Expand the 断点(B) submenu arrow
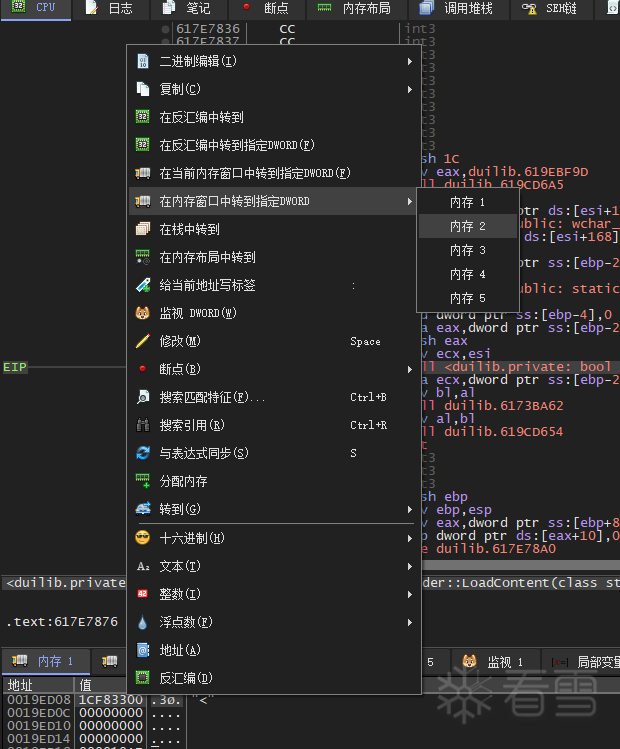Screen dimensions: 620x749 click(x=410, y=369)
